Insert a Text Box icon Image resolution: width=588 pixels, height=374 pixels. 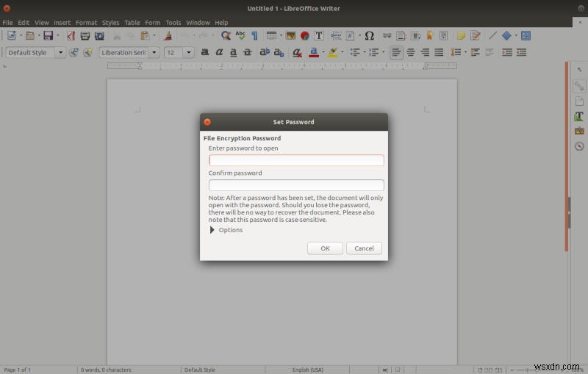(x=319, y=35)
